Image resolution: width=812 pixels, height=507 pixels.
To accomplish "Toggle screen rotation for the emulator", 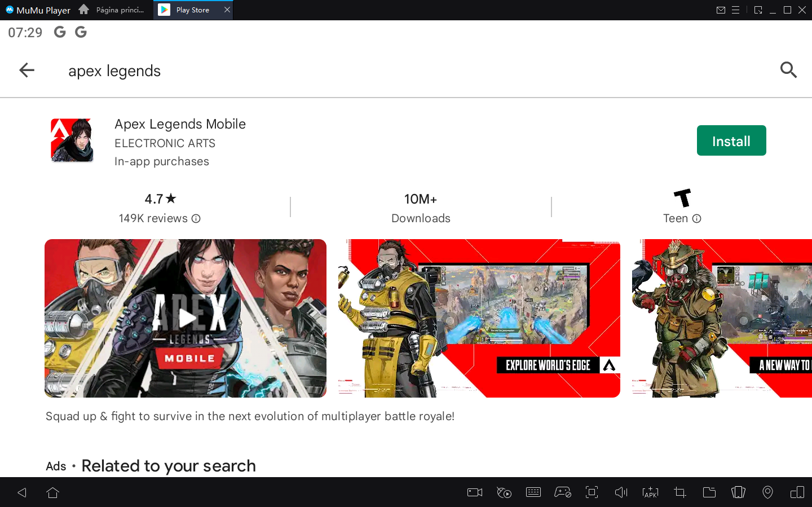I will click(738, 492).
